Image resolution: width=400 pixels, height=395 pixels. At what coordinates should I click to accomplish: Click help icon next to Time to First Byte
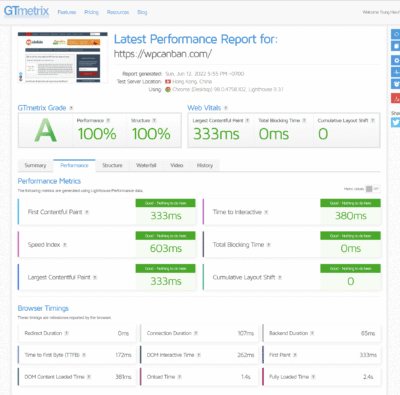click(x=84, y=355)
